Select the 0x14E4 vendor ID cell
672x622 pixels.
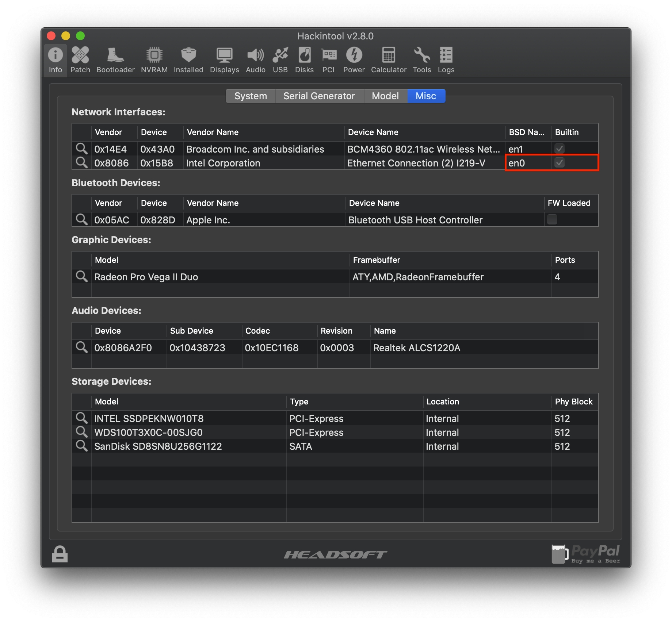114,149
